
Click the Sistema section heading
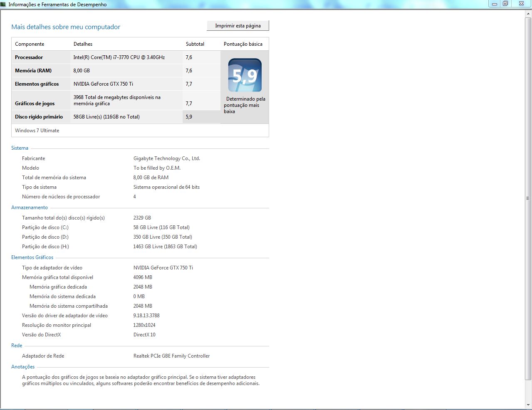[20, 148]
